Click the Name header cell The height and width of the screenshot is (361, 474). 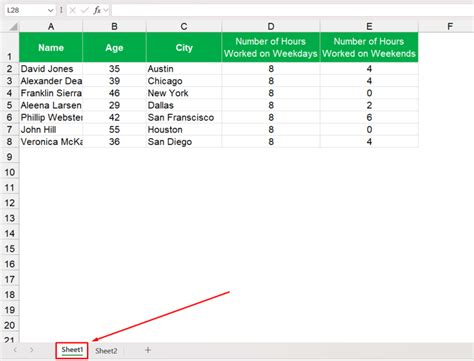coord(51,47)
